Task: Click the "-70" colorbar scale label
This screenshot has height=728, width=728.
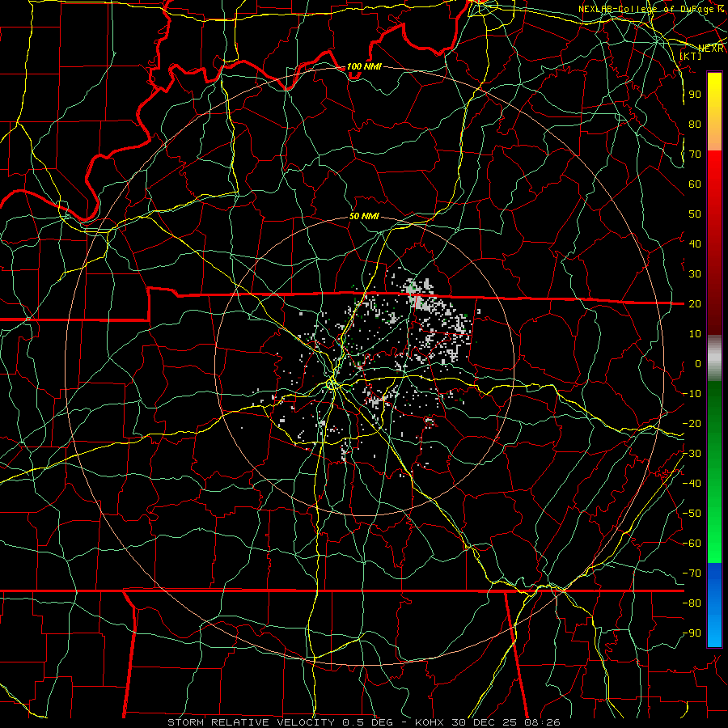Action: click(692, 574)
